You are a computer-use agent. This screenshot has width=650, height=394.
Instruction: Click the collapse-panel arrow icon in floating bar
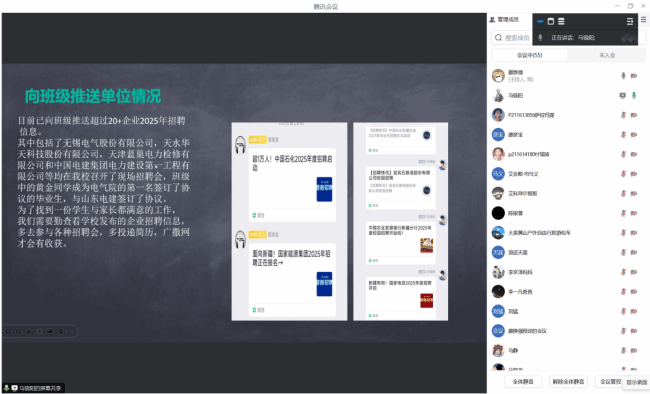630,21
